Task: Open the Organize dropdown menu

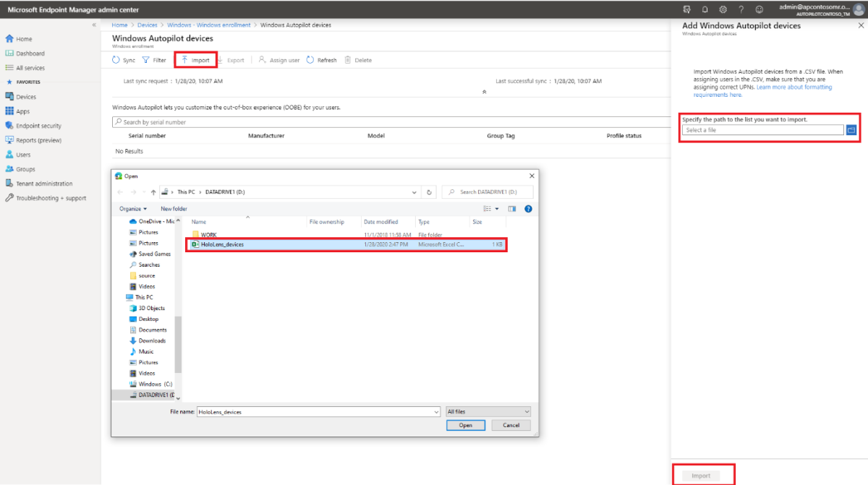Action: coord(133,208)
